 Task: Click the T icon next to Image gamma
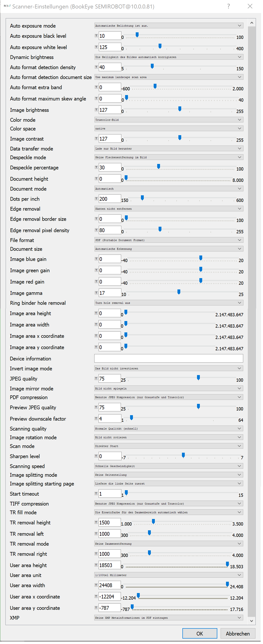coord(96,293)
